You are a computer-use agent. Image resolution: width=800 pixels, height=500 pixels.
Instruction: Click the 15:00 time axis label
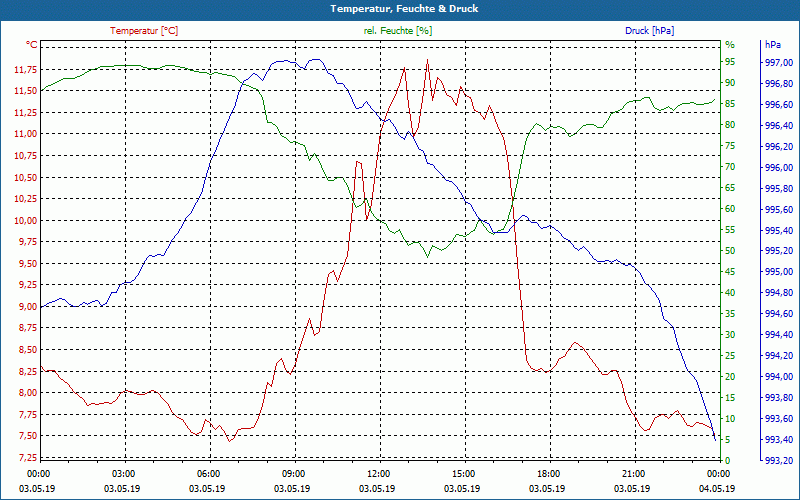tap(463, 473)
